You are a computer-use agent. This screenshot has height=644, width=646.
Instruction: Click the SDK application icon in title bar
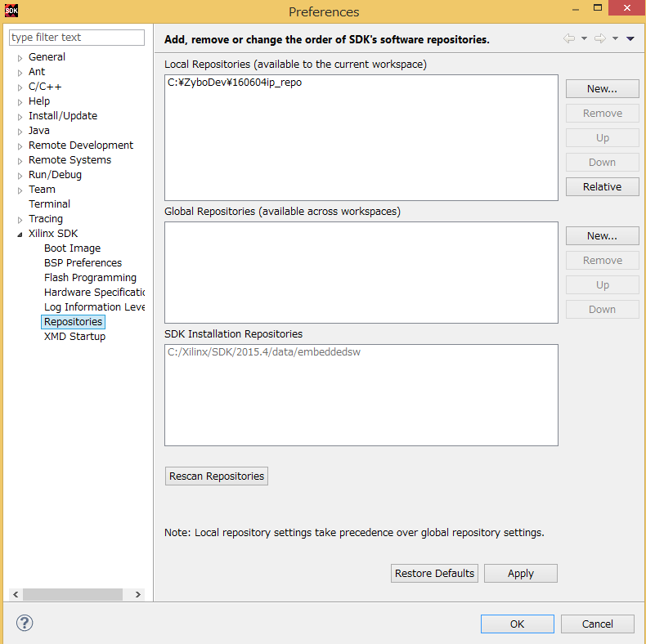[x=11, y=11]
